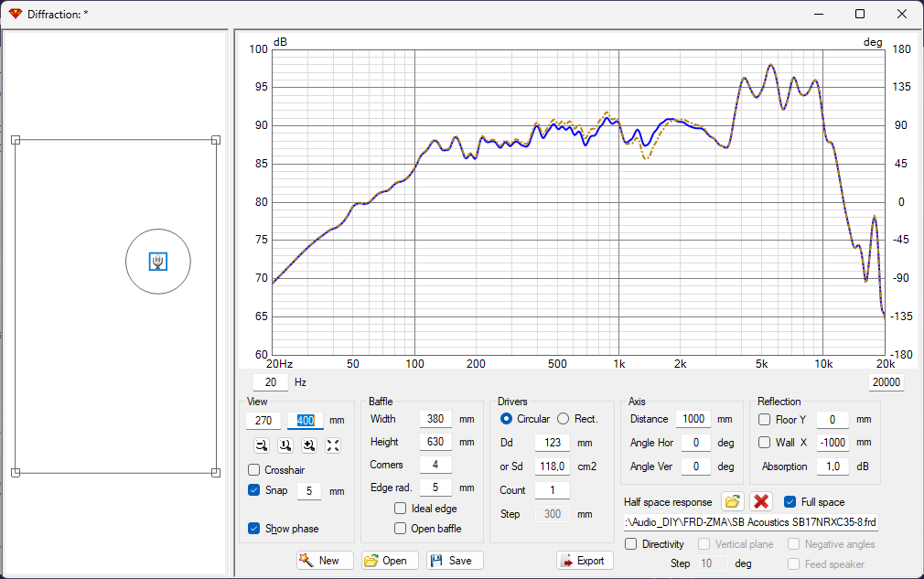The image size is (924, 579).
Task: Click the New button
Action: (x=325, y=560)
